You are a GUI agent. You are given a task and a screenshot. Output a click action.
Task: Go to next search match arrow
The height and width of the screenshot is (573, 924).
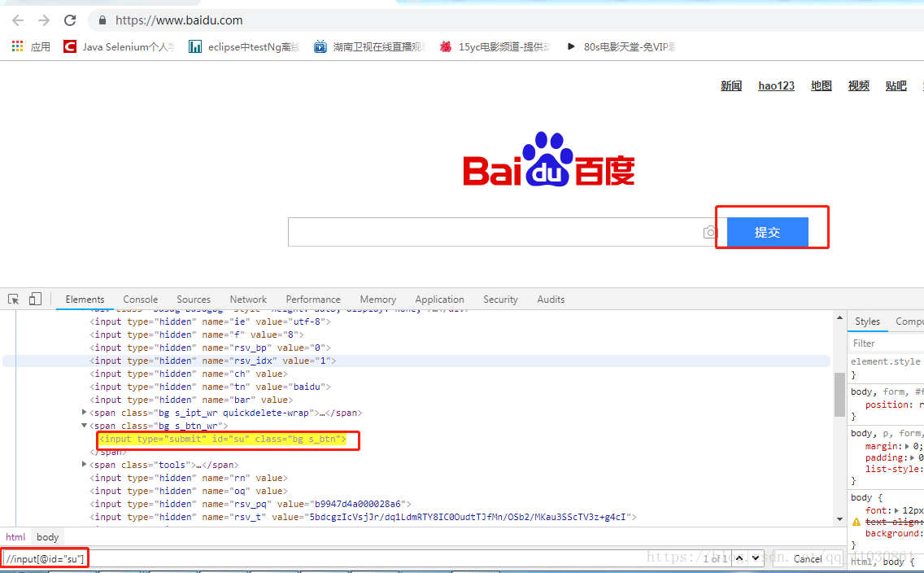(756, 558)
